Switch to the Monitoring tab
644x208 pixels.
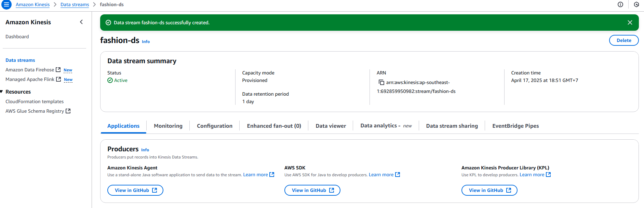pyautogui.click(x=168, y=126)
